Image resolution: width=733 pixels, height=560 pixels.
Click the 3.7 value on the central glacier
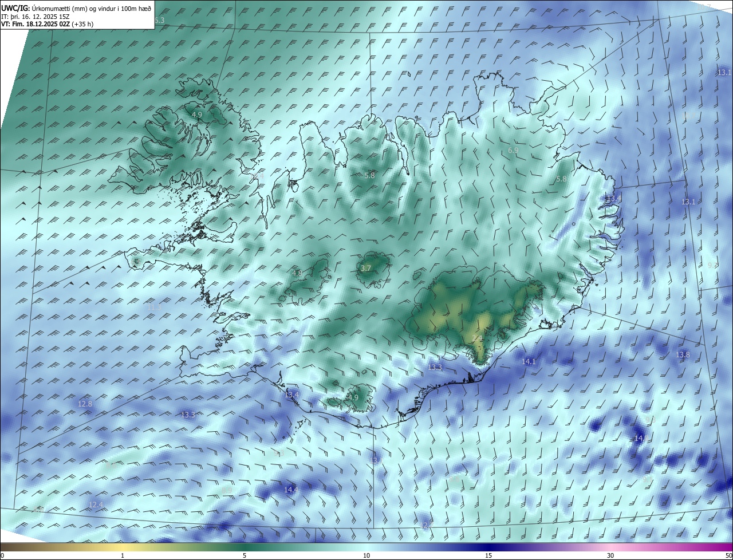pyautogui.click(x=366, y=268)
